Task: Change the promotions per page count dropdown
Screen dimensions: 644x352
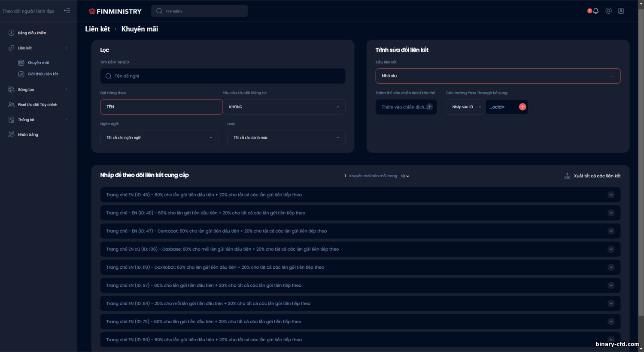Action: point(405,176)
